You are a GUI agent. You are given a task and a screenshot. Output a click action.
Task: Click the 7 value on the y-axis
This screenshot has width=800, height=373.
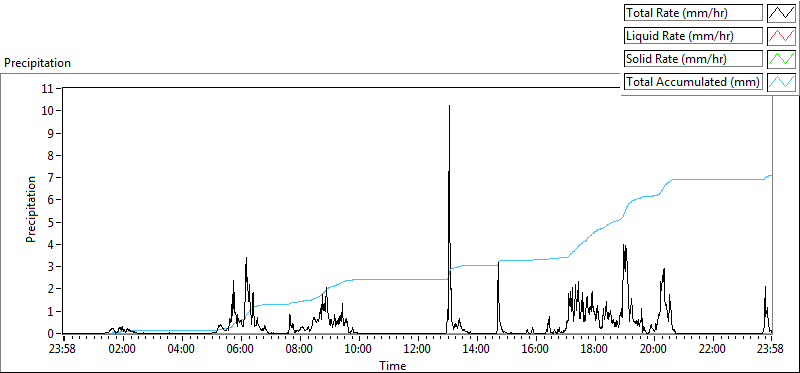(x=52, y=178)
